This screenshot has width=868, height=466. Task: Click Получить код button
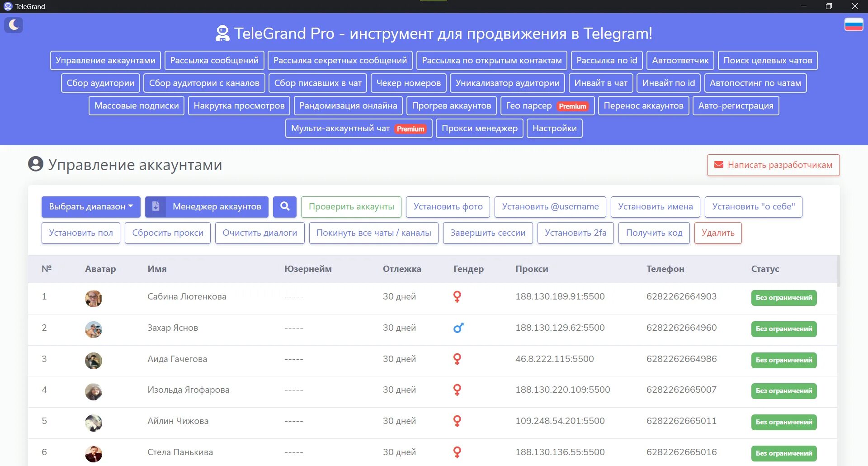(654, 233)
